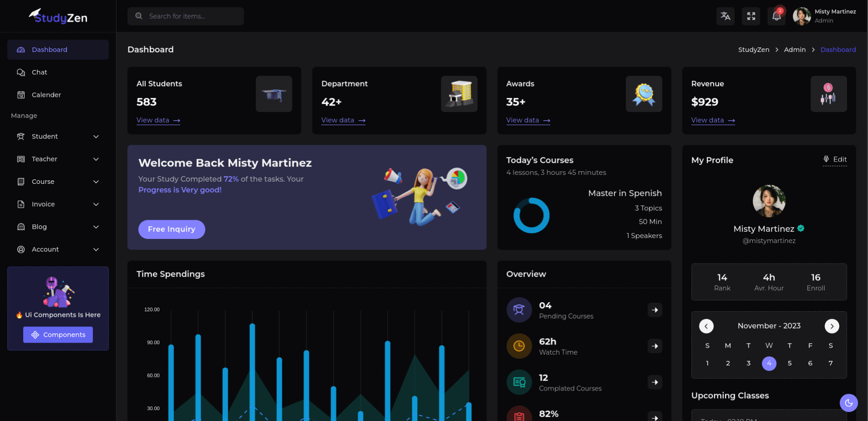This screenshot has width=868, height=421.
Task: Click the Components button
Action: 58,335
